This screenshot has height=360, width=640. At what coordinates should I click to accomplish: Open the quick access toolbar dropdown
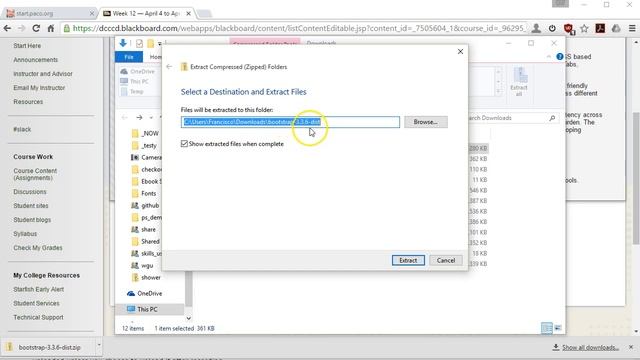click(160, 43)
